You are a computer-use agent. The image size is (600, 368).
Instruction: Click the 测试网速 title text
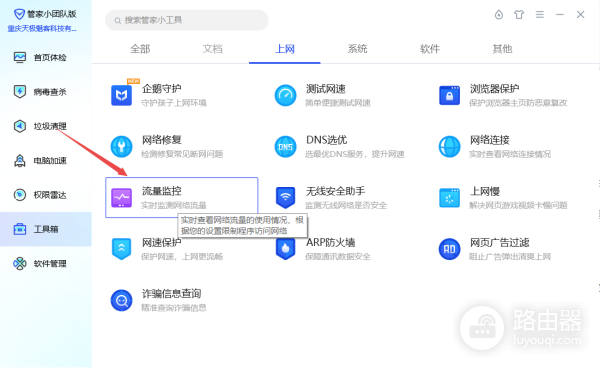click(326, 89)
